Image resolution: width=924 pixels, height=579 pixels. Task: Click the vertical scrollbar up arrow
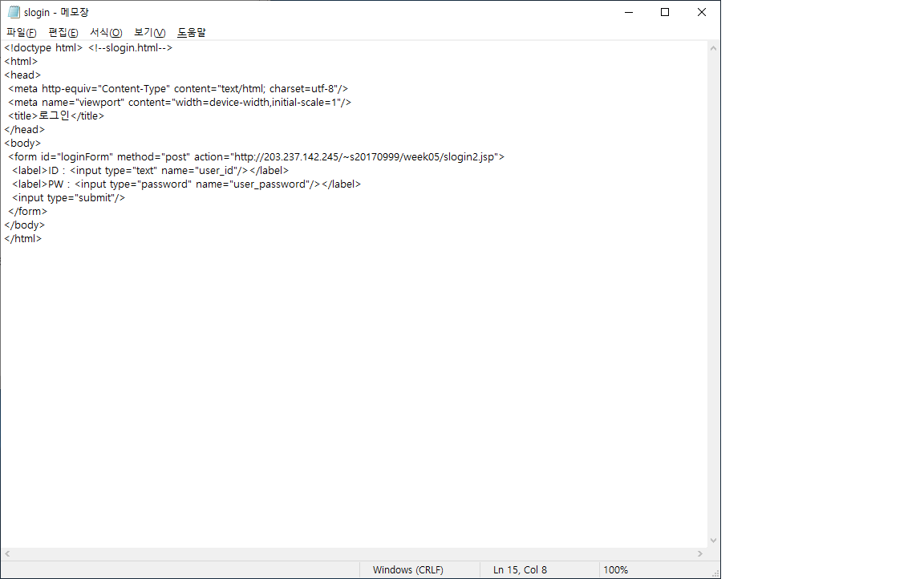(713, 48)
